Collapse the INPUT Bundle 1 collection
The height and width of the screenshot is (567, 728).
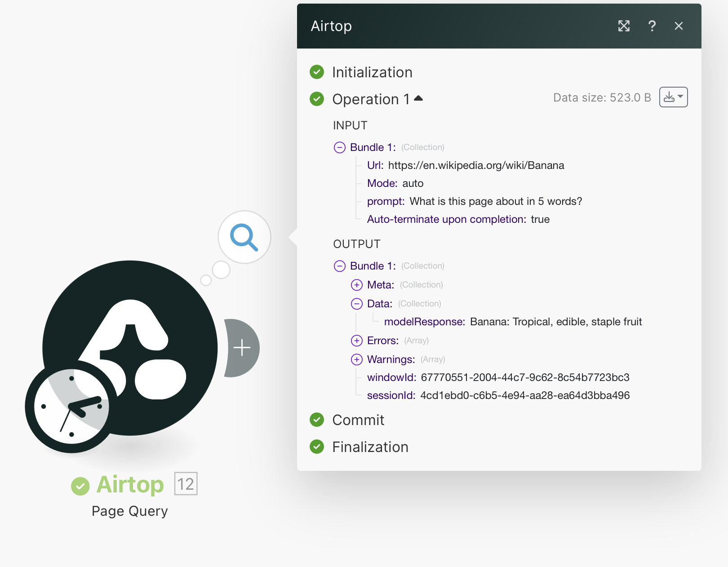coord(339,147)
